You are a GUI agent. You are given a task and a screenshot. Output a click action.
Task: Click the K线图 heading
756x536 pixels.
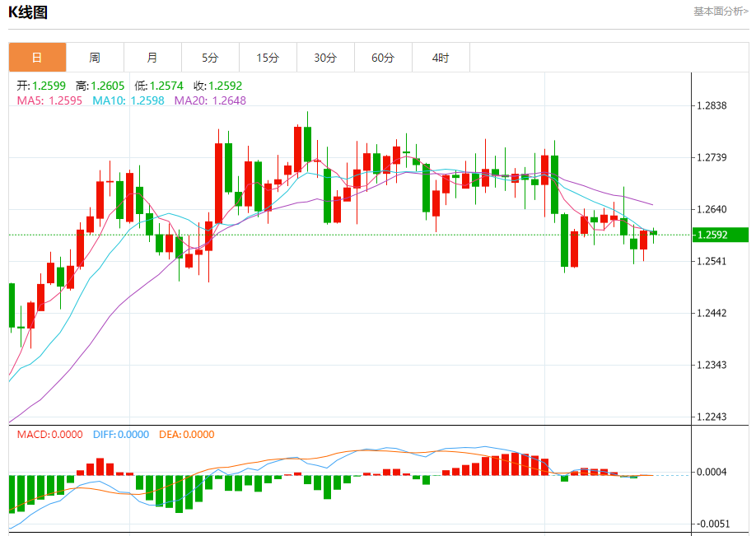(x=28, y=12)
